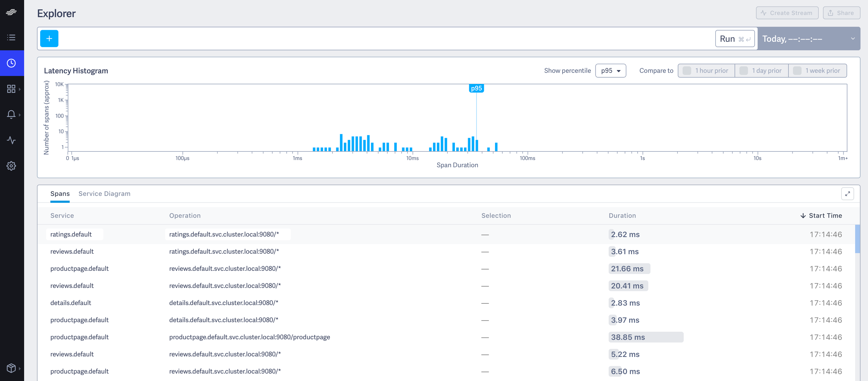This screenshot has width=868, height=381.
Task: Open the alerts bell icon
Action: pos(11,114)
